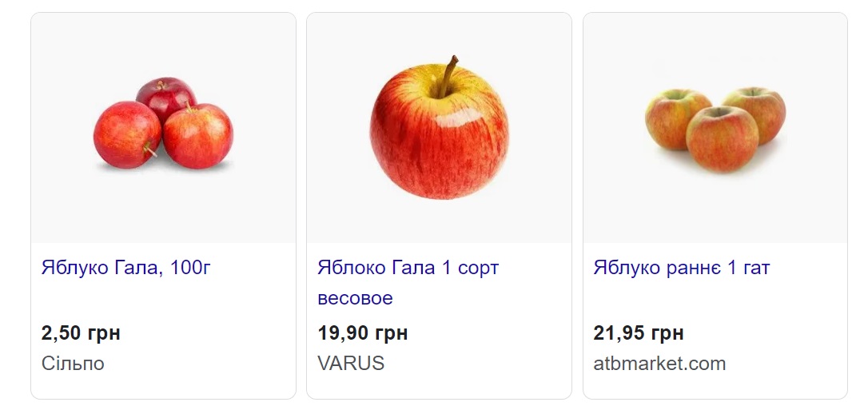868x418 pixels.
Task: Click the word "весовое" in the VARUS title
Action: (x=355, y=298)
